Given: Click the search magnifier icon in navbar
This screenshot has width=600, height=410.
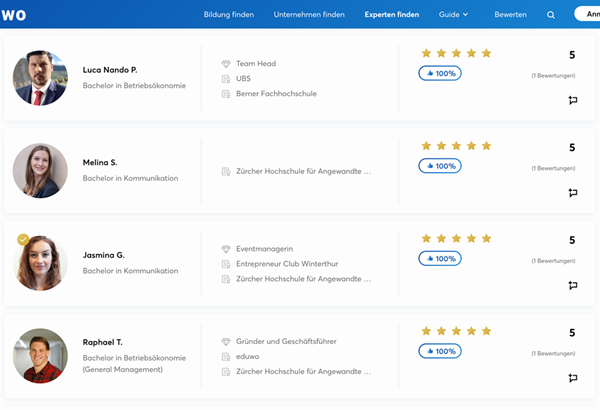Looking at the screenshot, I should [550, 15].
